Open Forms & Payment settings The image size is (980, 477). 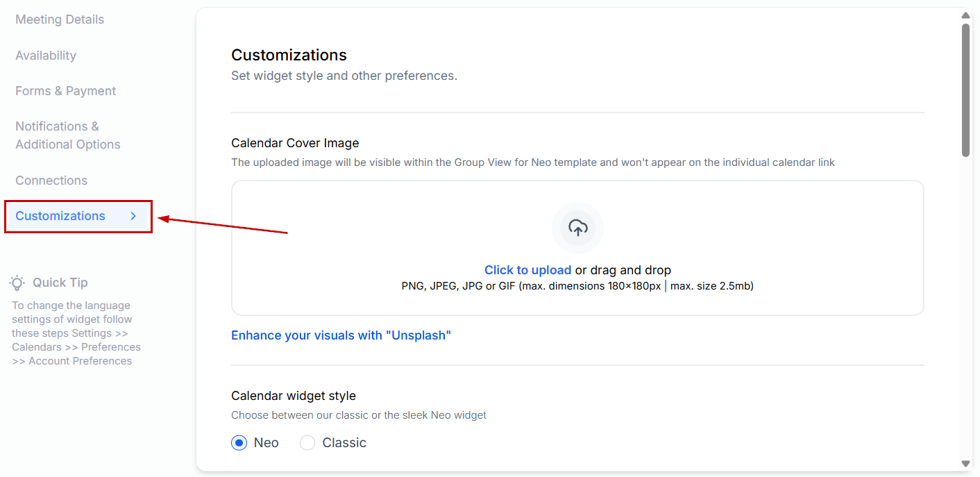66,91
